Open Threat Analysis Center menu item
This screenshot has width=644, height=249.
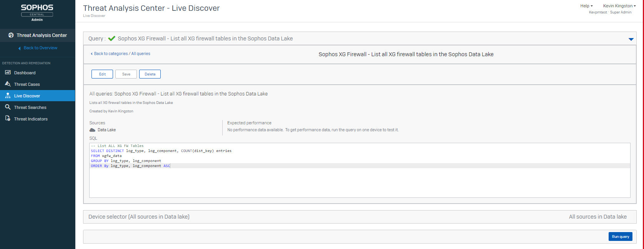(38, 35)
